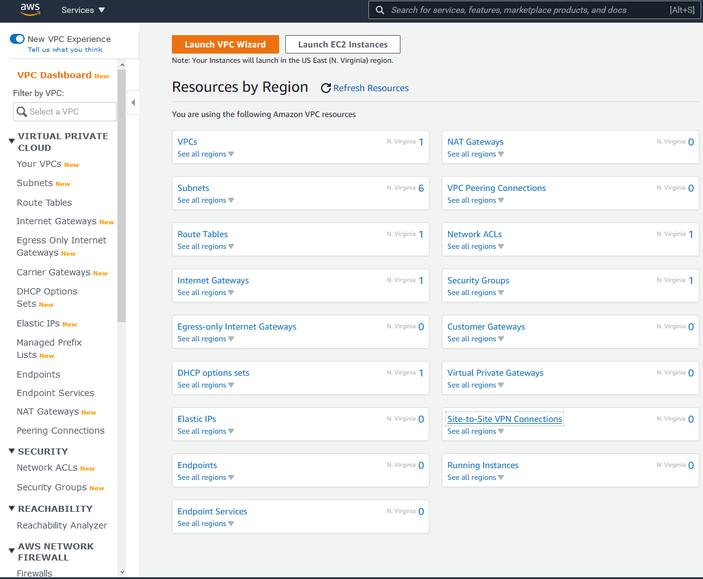Click the Subnets count 6
This screenshot has width=703, height=579.
point(421,188)
